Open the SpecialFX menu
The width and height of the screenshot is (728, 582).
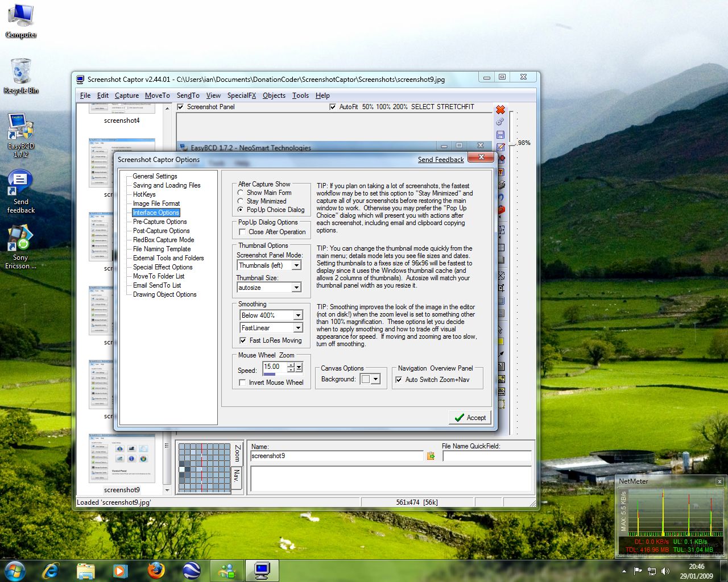[241, 95]
